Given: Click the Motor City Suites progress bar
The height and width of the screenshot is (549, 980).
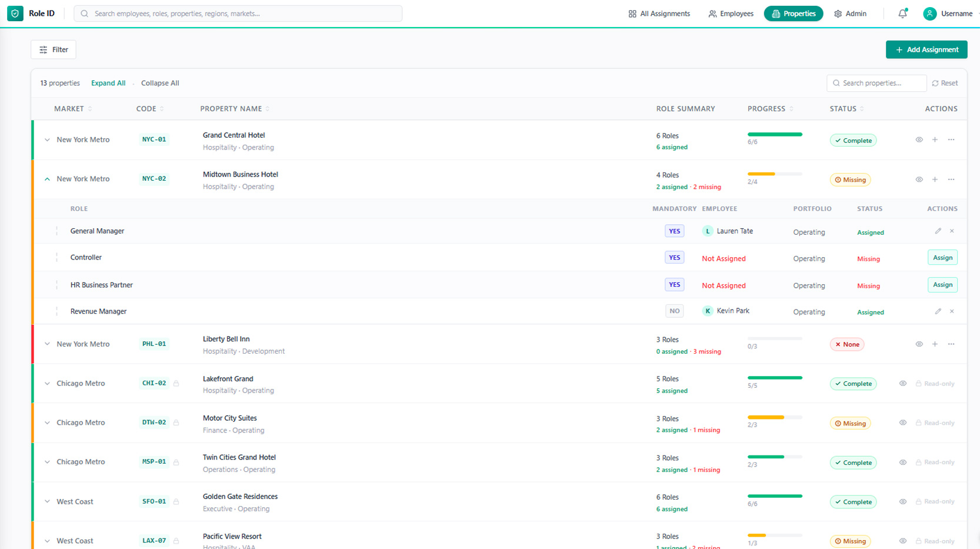Looking at the screenshot, I should pyautogui.click(x=775, y=417).
